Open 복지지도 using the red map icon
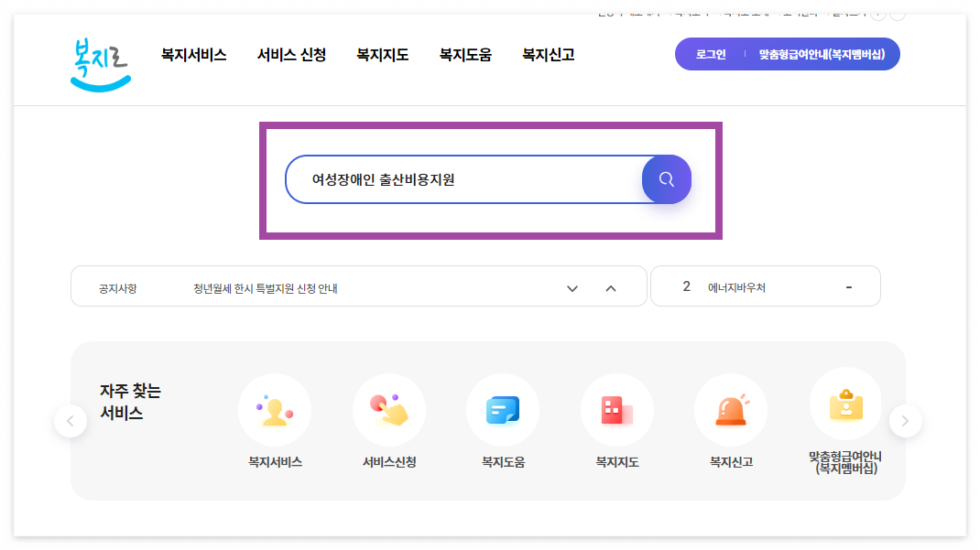Viewport: 980px width, 550px height. [616, 410]
